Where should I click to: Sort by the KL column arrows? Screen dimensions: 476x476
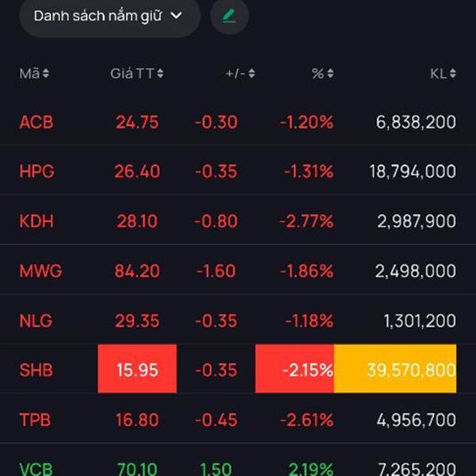(453, 74)
